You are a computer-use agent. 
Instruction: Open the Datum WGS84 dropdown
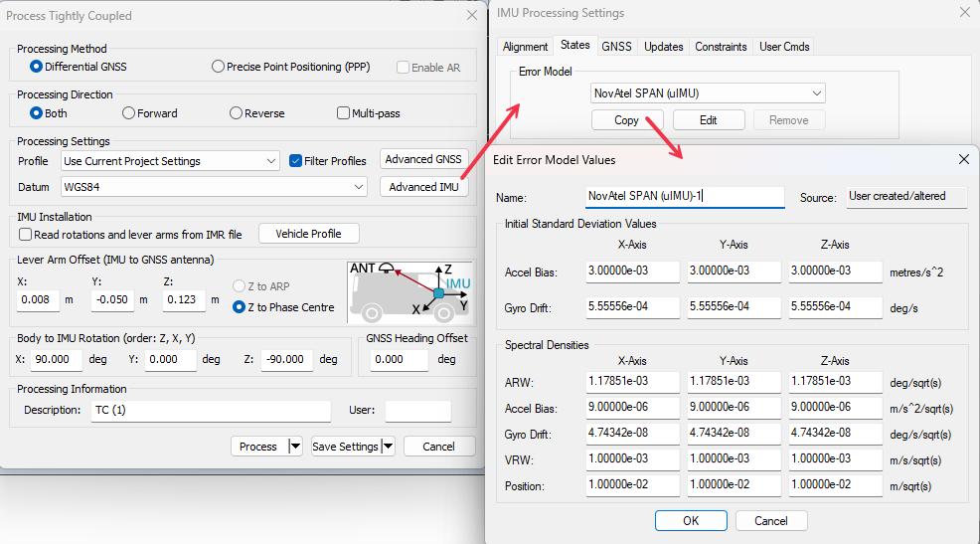214,186
